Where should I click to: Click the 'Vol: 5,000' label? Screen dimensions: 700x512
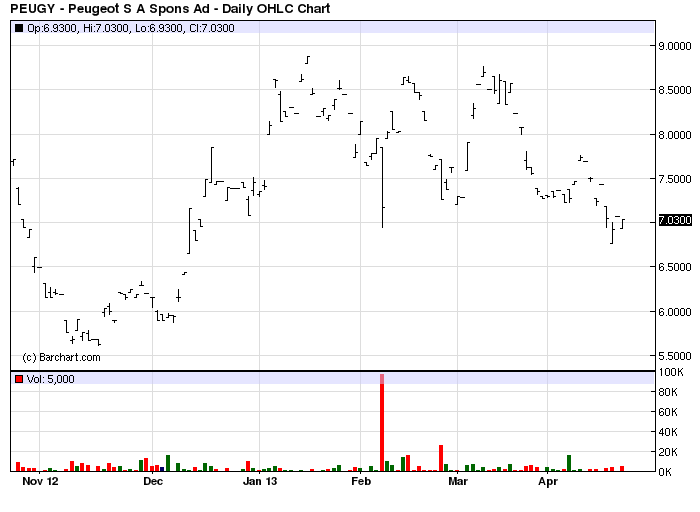(50, 379)
